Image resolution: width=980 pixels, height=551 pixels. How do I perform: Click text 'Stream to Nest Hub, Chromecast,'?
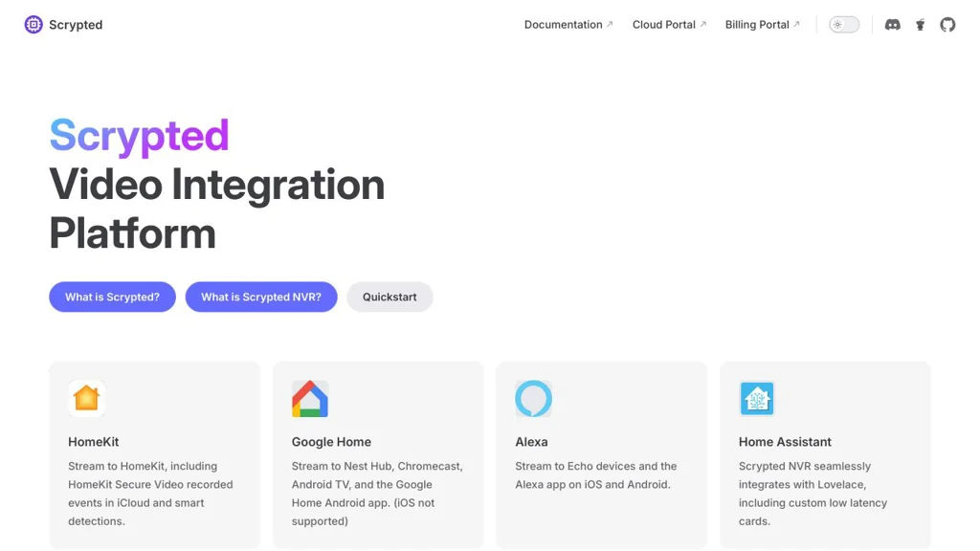click(377, 466)
